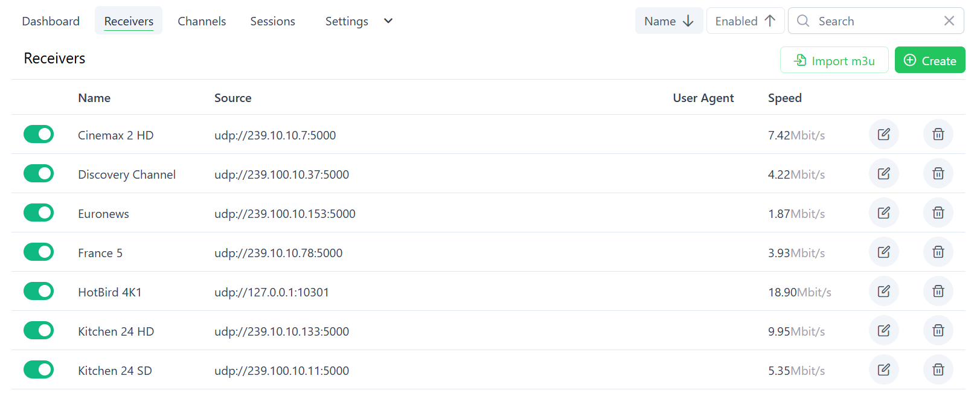Delete the Cinemax 2 HD receiver

(938, 134)
